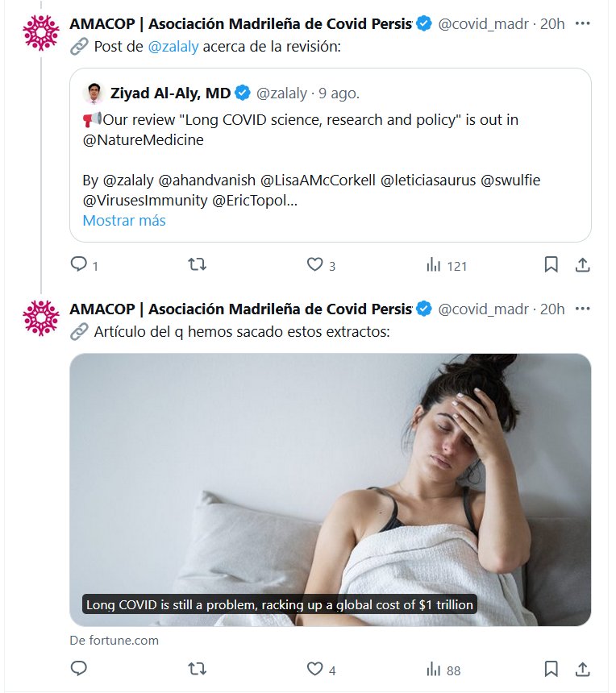Like the post with 4 likes

coord(314,669)
